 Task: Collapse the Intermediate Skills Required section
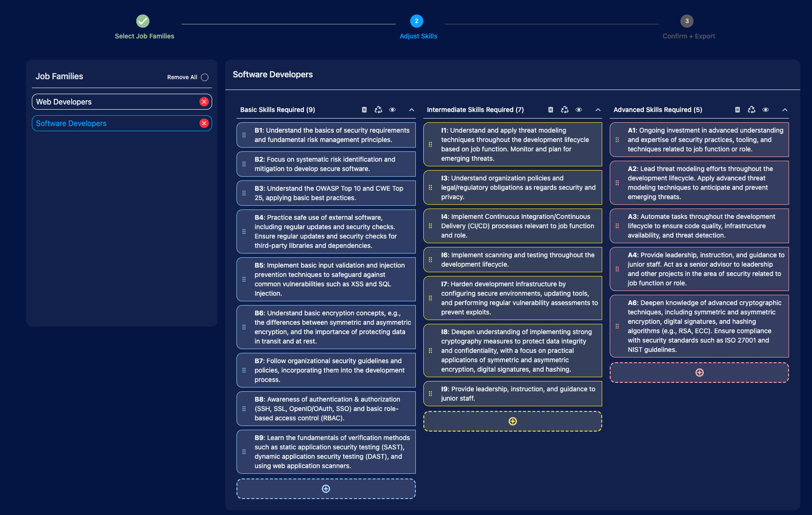click(x=598, y=110)
